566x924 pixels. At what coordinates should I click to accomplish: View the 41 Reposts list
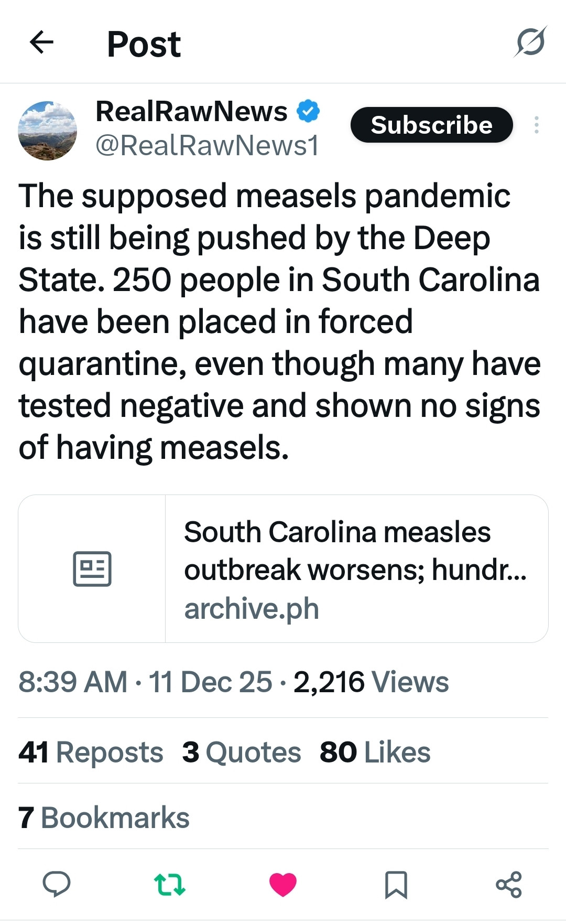pos(91,752)
